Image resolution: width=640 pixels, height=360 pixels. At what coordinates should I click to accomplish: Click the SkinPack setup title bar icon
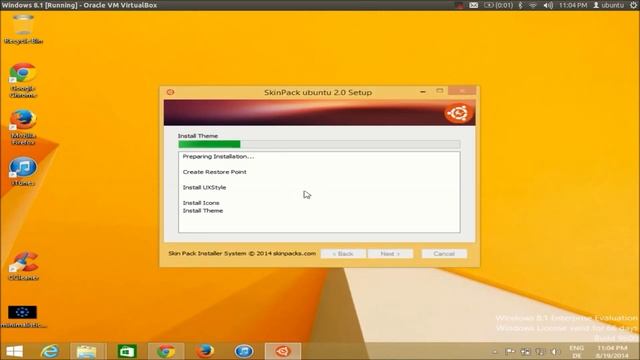pos(170,92)
